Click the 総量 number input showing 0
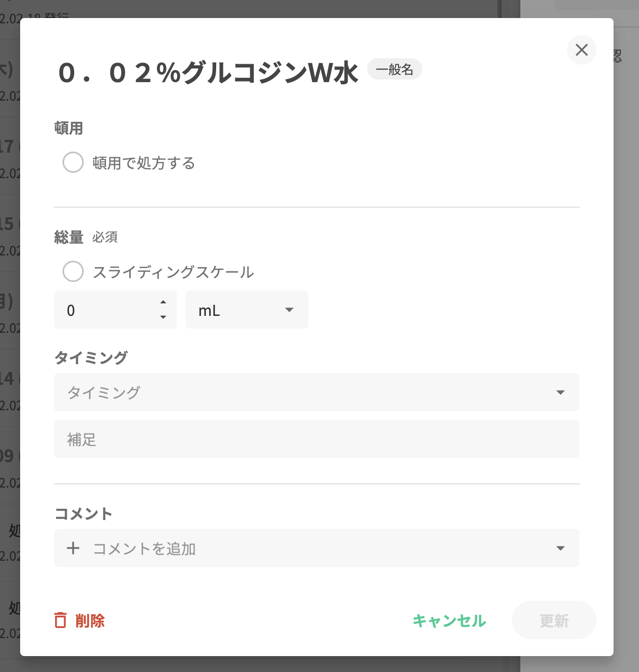 pyautogui.click(x=106, y=310)
